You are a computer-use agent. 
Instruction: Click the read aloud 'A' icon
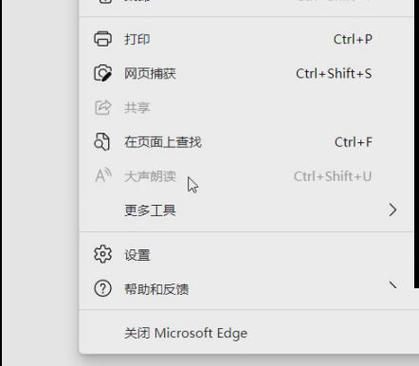103,176
